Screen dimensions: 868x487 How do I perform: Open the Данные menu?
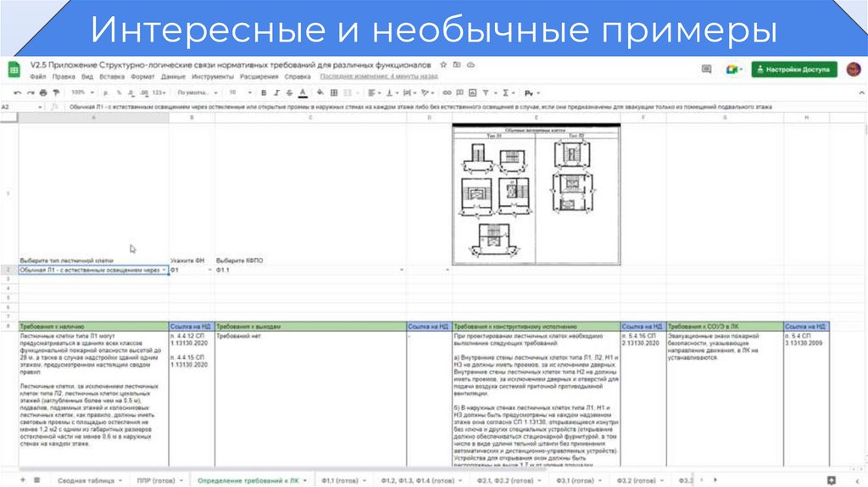coord(173,77)
